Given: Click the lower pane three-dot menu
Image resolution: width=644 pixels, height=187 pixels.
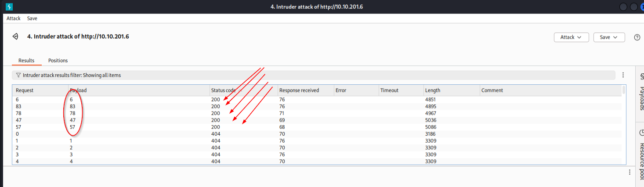Looking at the screenshot, I should (x=630, y=172).
